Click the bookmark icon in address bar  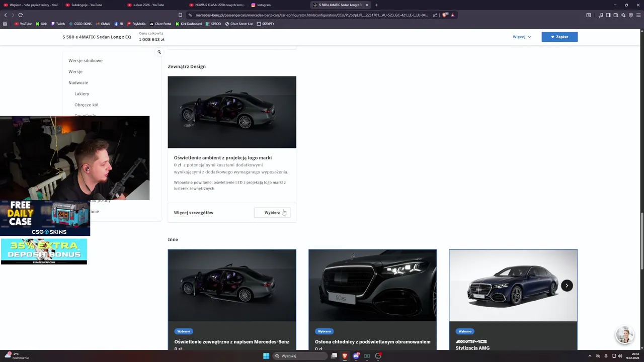click(180, 15)
